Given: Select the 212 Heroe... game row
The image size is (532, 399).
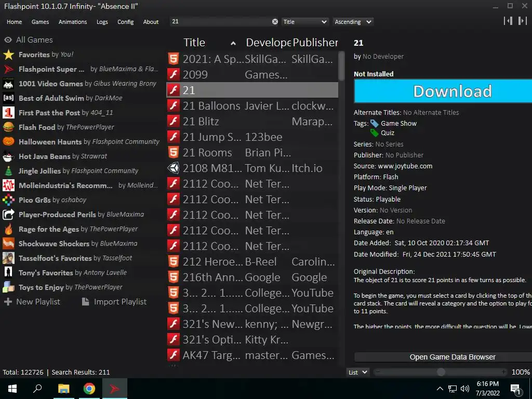Looking at the screenshot, I should pos(252,262).
